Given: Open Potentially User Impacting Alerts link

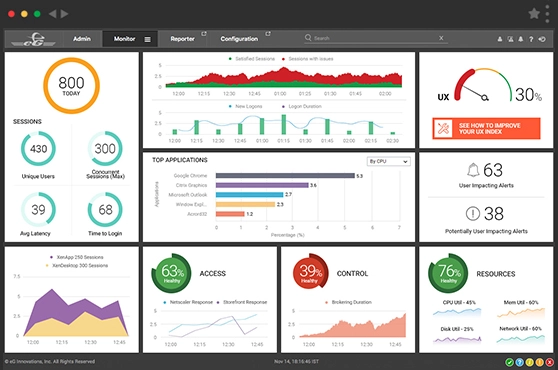Looking at the screenshot, I should point(486,231).
